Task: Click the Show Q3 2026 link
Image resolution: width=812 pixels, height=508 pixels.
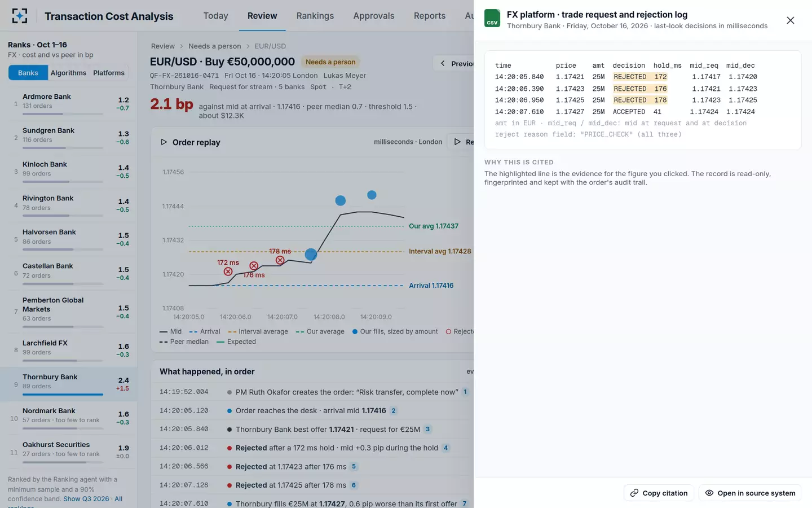Action: point(86,499)
